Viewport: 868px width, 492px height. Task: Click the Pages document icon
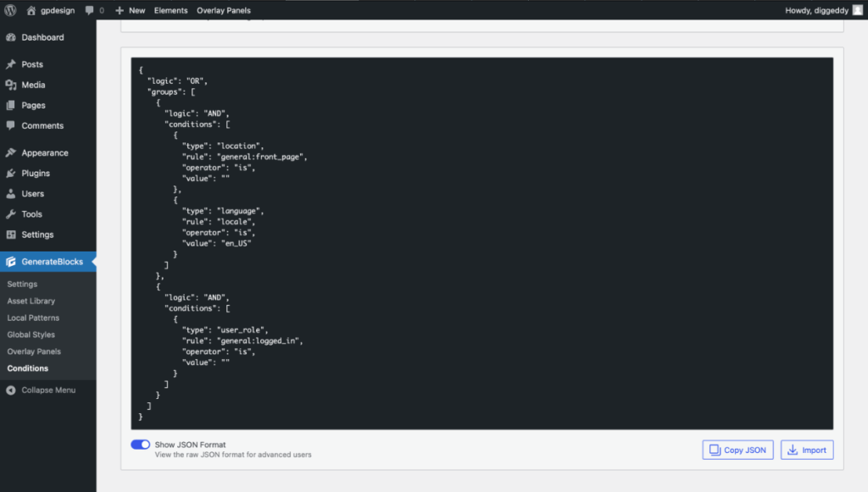pyautogui.click(x=10, y=105)
